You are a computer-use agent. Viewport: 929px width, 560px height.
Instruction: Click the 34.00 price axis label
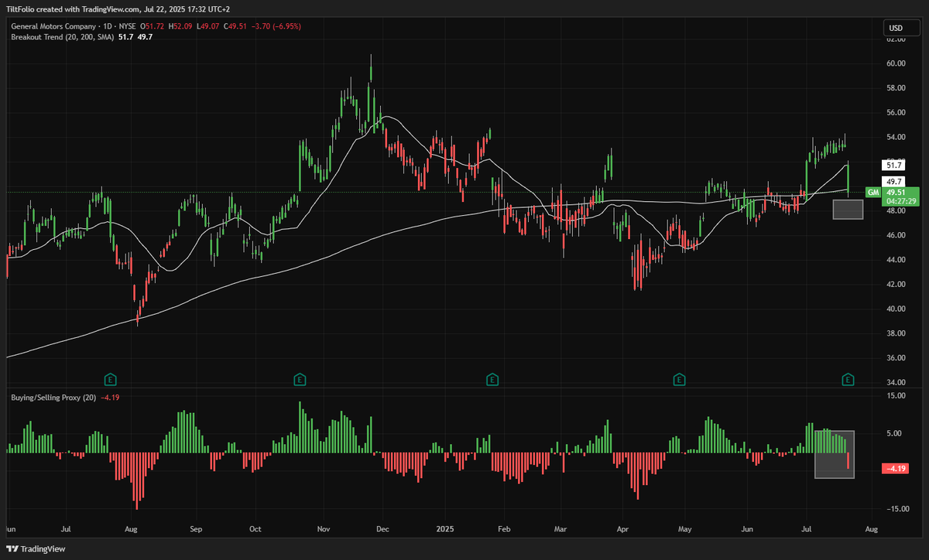point(896,383)
